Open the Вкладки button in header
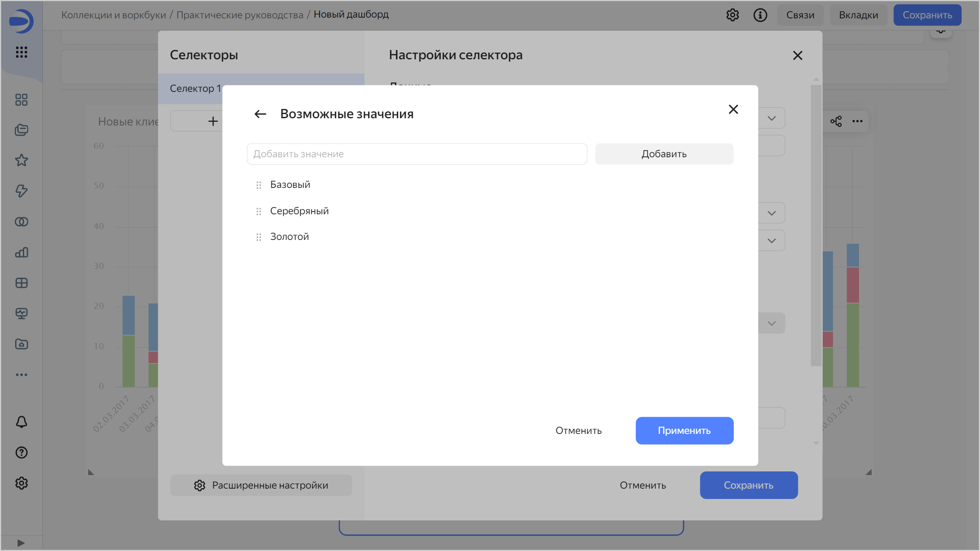The image size is (980, 551). click(858, 15)
